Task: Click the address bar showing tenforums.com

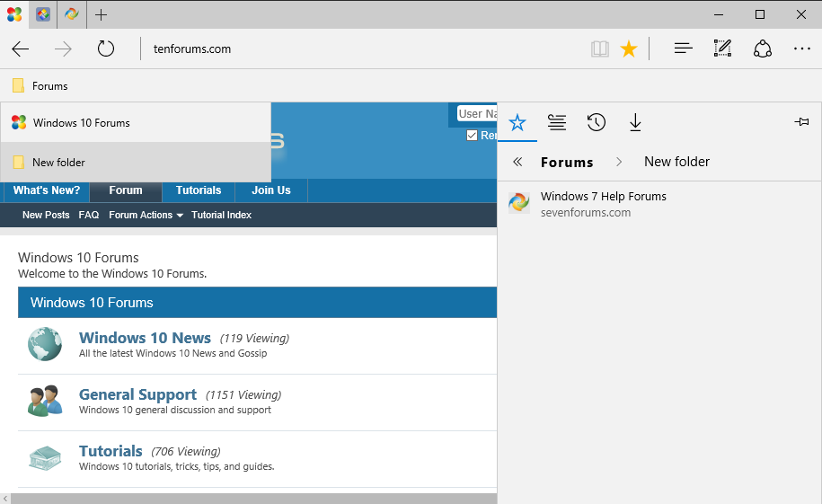Action: [x=362, y=49]
